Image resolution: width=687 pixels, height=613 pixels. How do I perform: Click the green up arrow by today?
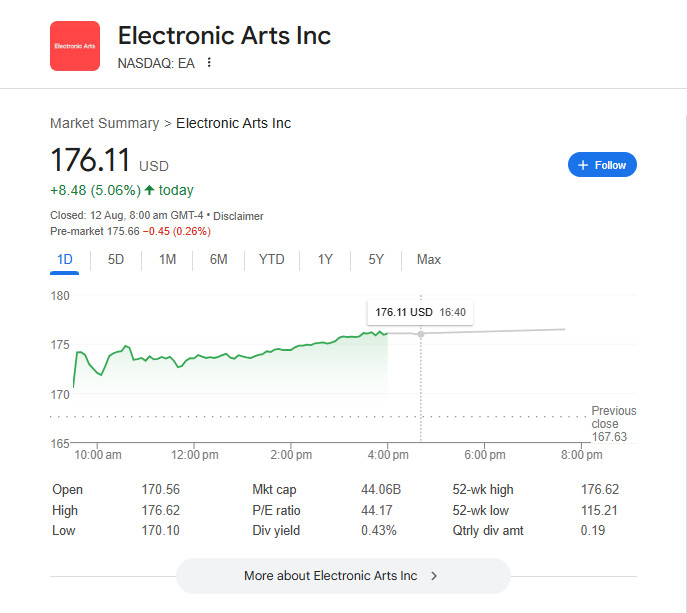click(149, 190)
